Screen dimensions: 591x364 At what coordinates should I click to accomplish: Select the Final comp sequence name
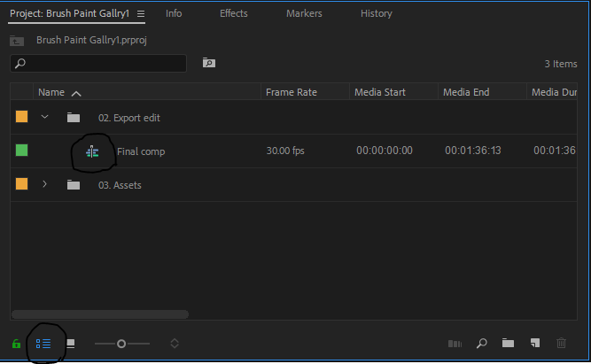click(x=141, y=151)
